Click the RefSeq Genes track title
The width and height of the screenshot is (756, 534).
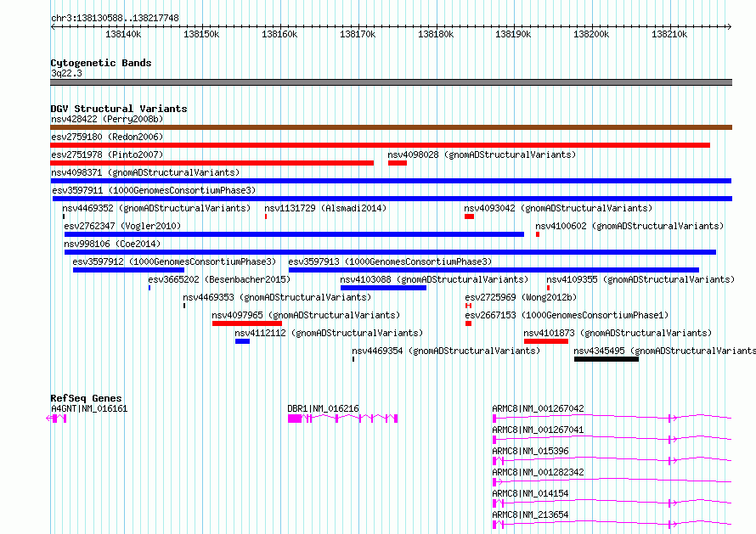(x=87, y=398)
